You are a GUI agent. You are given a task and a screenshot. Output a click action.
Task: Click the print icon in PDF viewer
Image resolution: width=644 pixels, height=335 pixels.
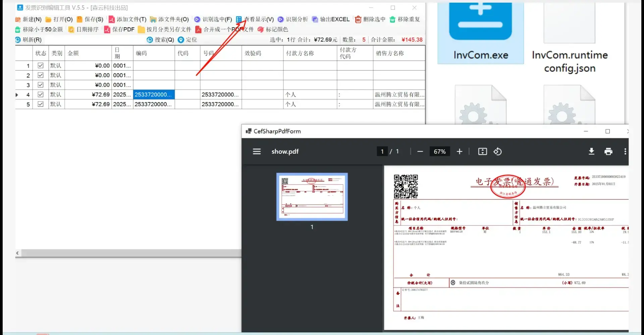point(608,151)
